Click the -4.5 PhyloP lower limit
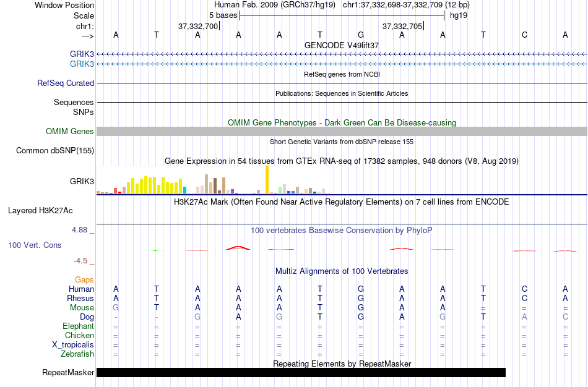This screenshot has width=588, height=387. 80,261
